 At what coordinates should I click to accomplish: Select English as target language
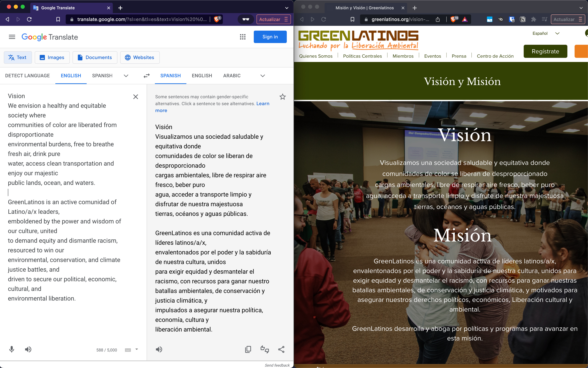tap(202, 76)
